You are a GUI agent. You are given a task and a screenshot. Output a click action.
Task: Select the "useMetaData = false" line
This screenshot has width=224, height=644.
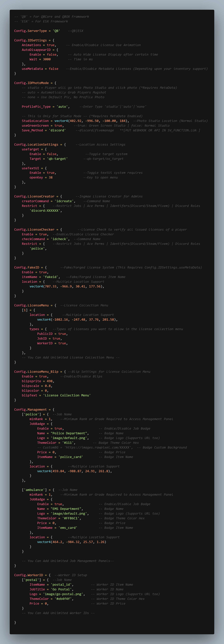[x=40, y=69]
